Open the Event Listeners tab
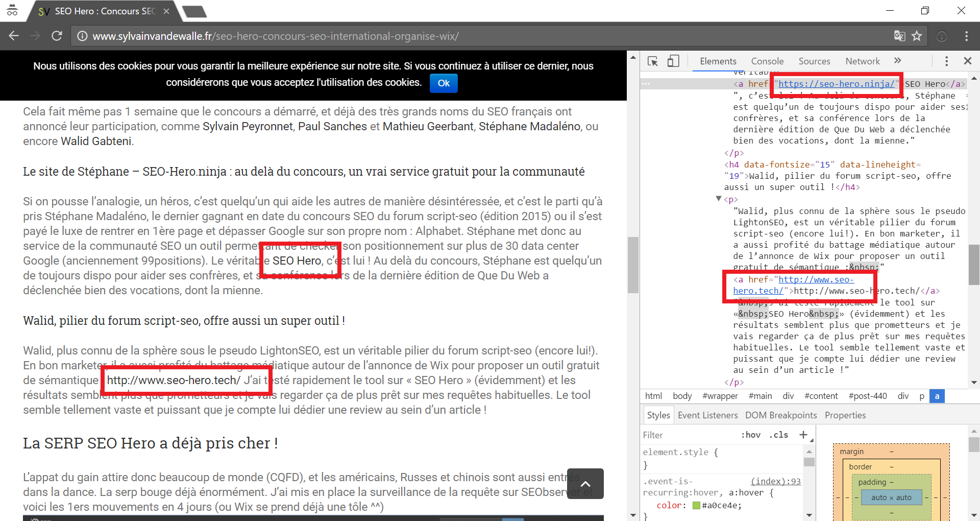The image size is (980, 521). click(x=707, y=415)
